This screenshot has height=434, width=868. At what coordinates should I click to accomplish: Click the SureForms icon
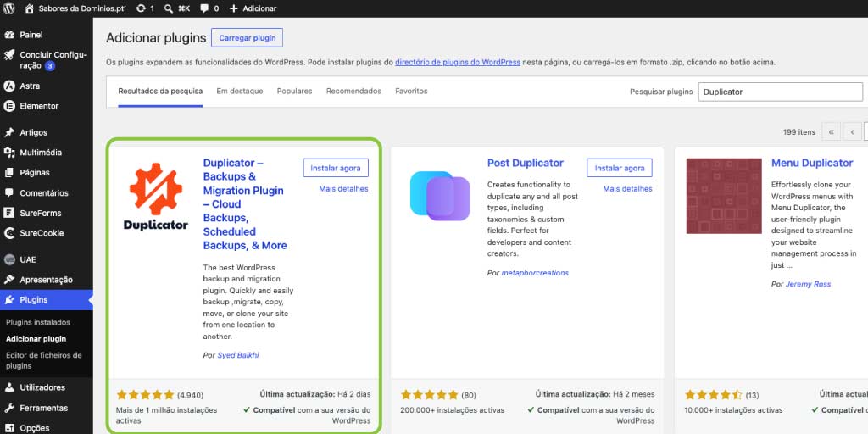[x=8, y=213]
